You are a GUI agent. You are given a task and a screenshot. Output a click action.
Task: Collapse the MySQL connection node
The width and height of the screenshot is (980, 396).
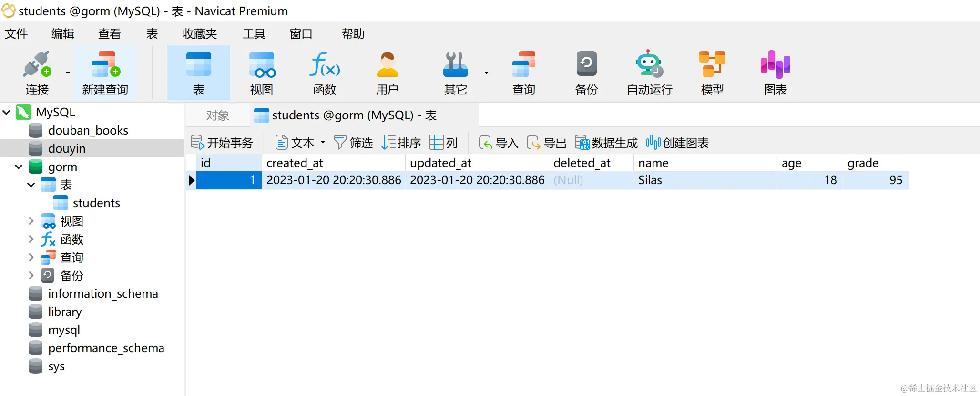click(x=7, y=113)
